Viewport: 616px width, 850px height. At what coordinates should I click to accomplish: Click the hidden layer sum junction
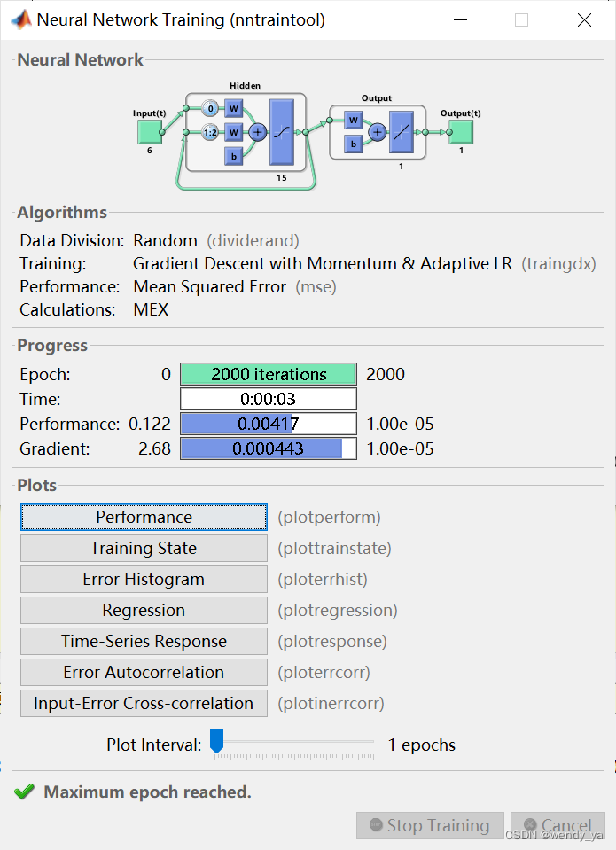(x=257, y=132)
